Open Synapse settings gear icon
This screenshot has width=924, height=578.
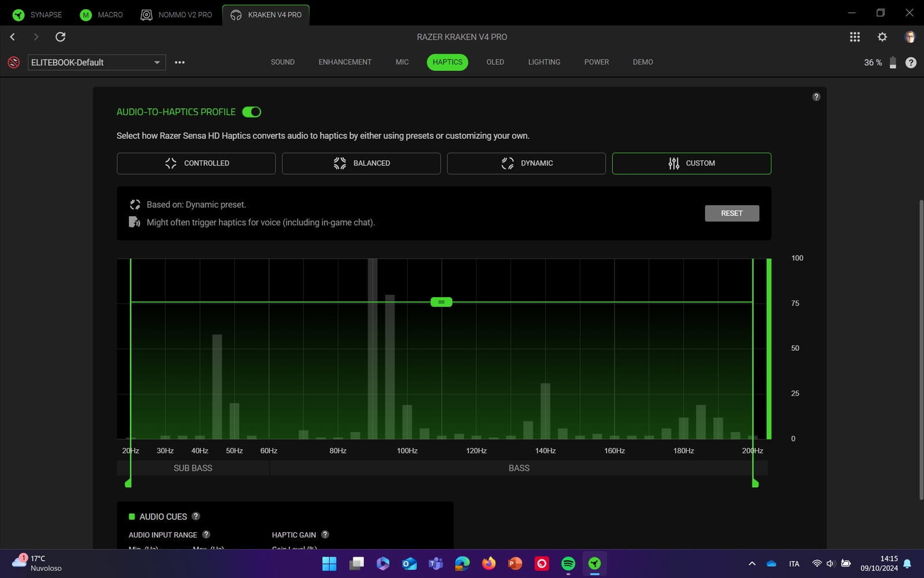pos(882,37)
